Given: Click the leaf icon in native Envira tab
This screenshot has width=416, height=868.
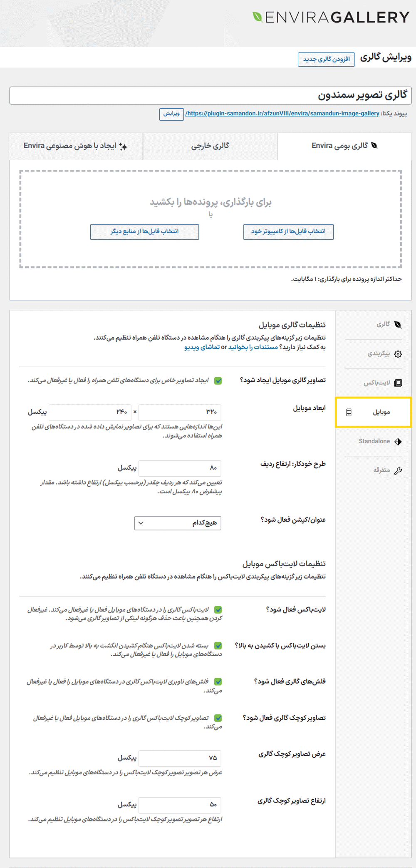Looking at the screenshot, I should [374, 146].
